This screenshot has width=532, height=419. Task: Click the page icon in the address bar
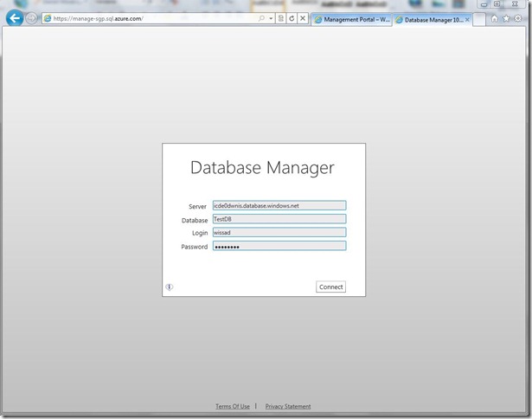point(48,18)
